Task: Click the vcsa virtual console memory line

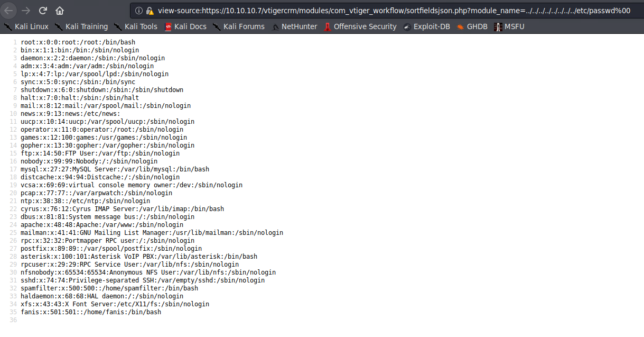Action: tap(132, 185)
